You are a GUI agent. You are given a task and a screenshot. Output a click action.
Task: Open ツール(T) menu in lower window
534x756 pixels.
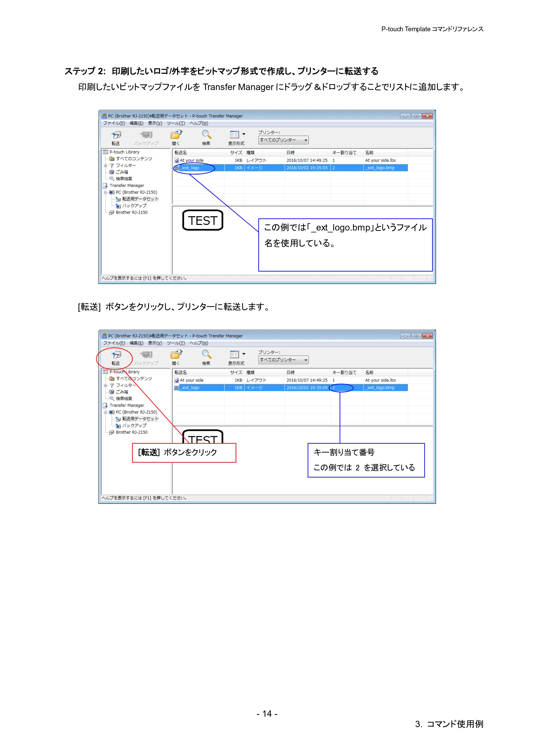click(176, 344)
